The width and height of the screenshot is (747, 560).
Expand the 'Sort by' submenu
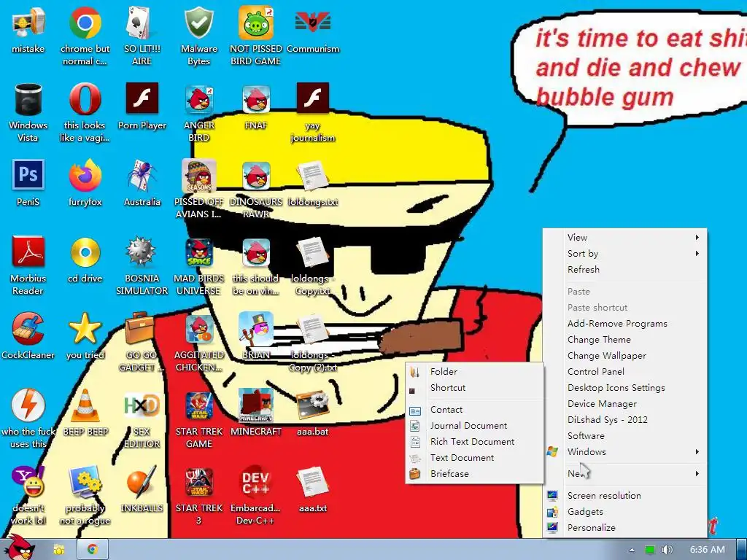click(x=624, y=253)
